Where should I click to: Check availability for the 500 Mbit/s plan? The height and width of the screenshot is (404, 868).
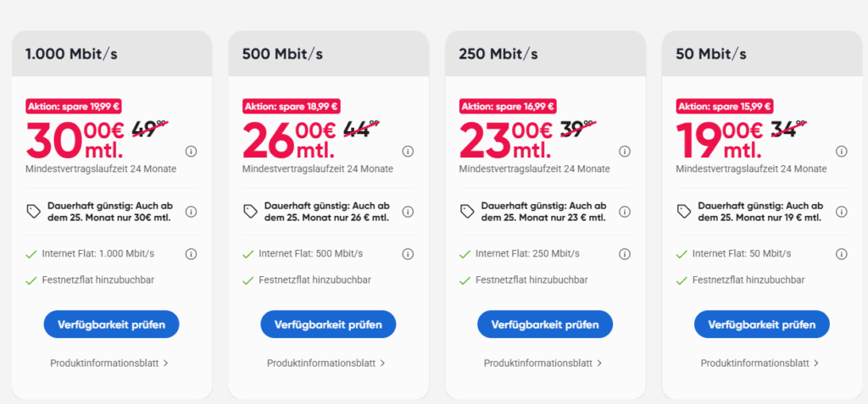pyautogui.click(x=328, y=324)
